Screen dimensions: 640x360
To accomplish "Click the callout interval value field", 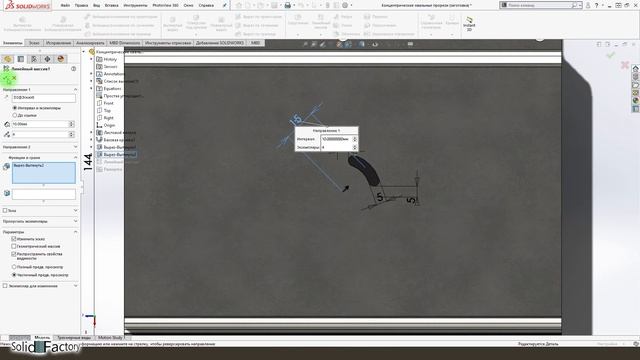I will (x=337, y=139).
